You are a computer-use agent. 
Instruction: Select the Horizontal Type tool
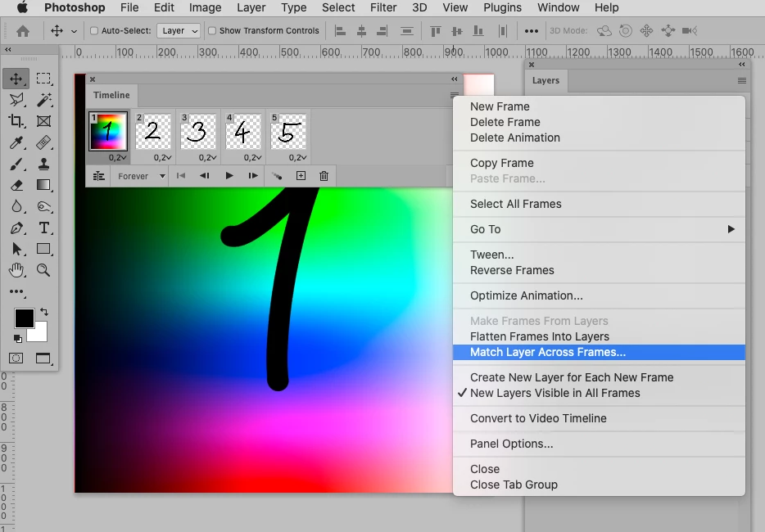tap(43, 228)
